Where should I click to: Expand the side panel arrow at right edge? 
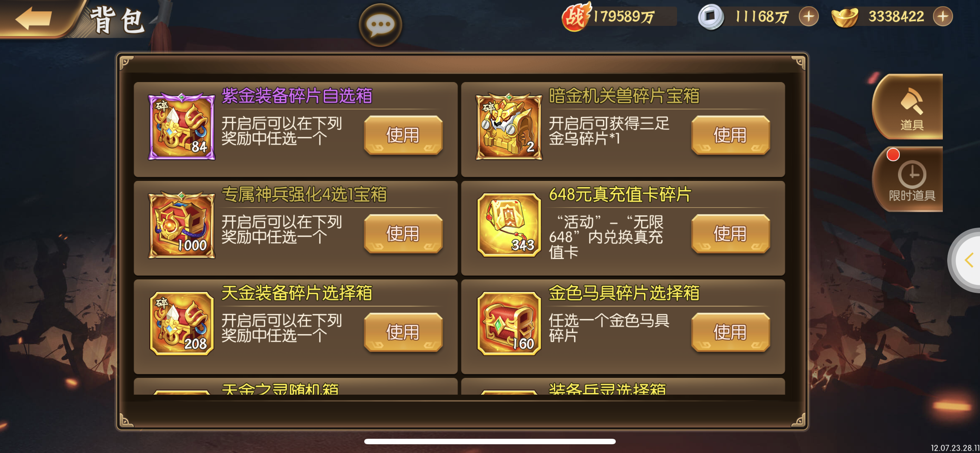pos(968,261)
